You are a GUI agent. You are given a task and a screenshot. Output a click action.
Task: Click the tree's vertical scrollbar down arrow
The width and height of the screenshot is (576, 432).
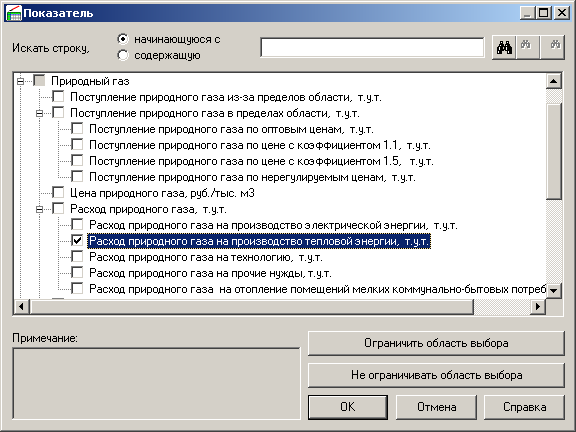(554, 291)
